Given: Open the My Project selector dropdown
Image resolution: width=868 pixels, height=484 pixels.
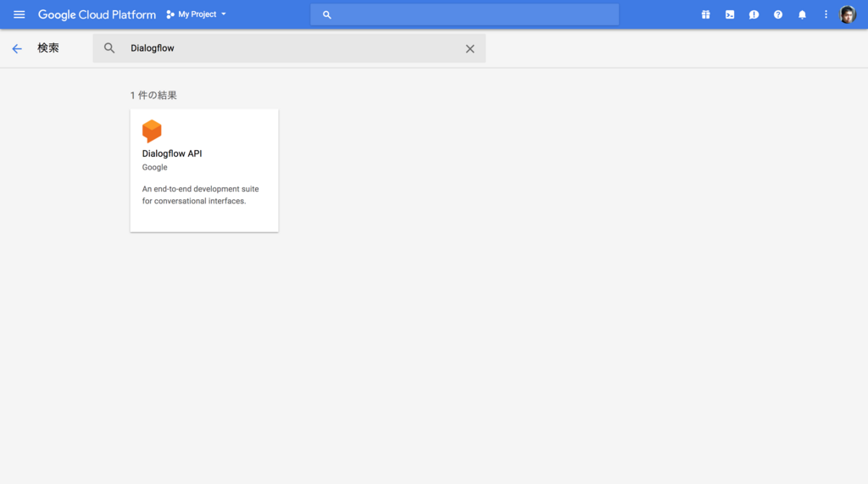Looking at the screenshot, I should [196, 14].
